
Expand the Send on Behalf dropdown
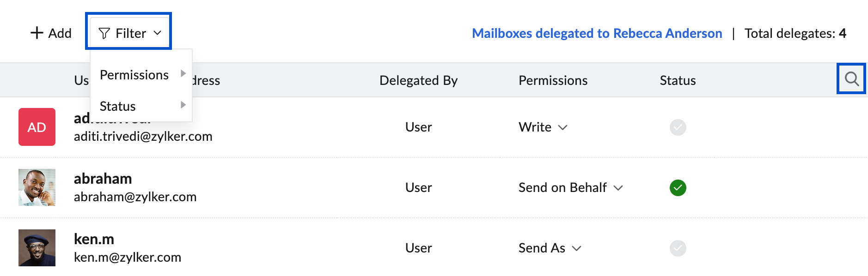point(618,188)
